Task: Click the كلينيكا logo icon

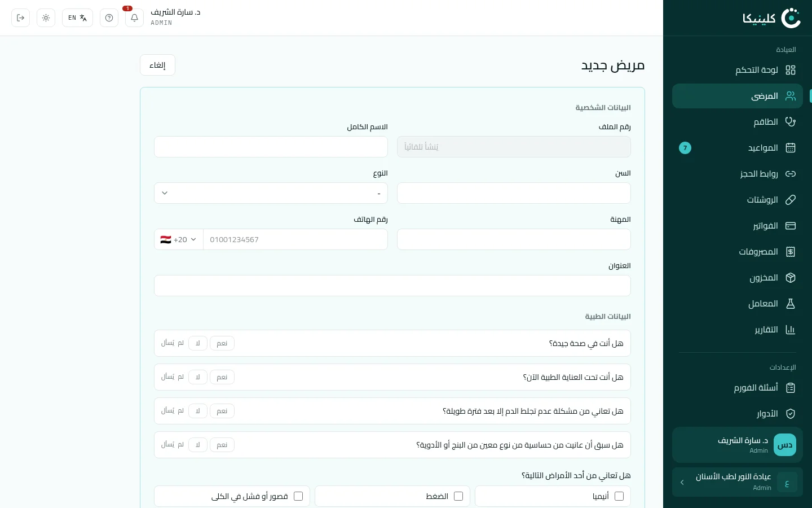Action: click(x=791, y=18)
